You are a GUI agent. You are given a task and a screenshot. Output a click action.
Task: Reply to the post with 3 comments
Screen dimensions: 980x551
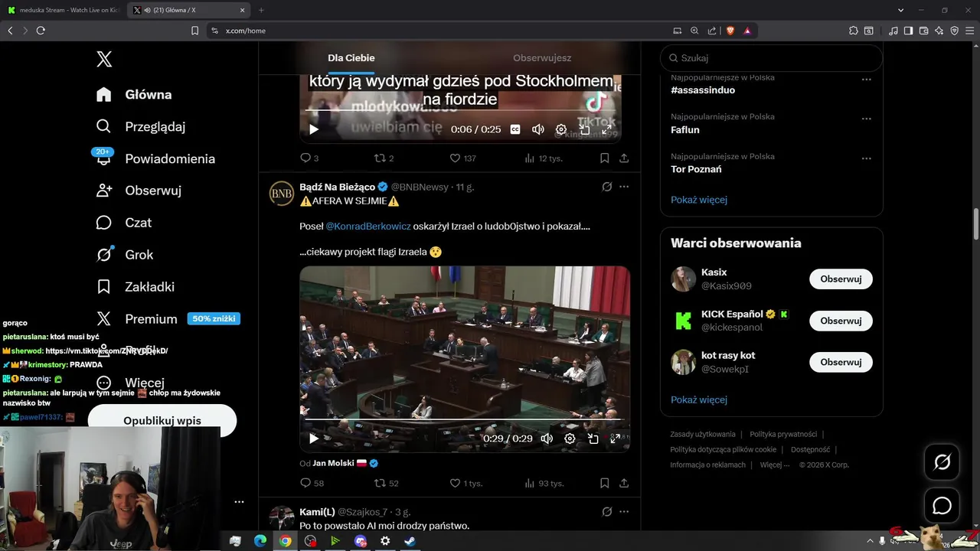(309, 158)
